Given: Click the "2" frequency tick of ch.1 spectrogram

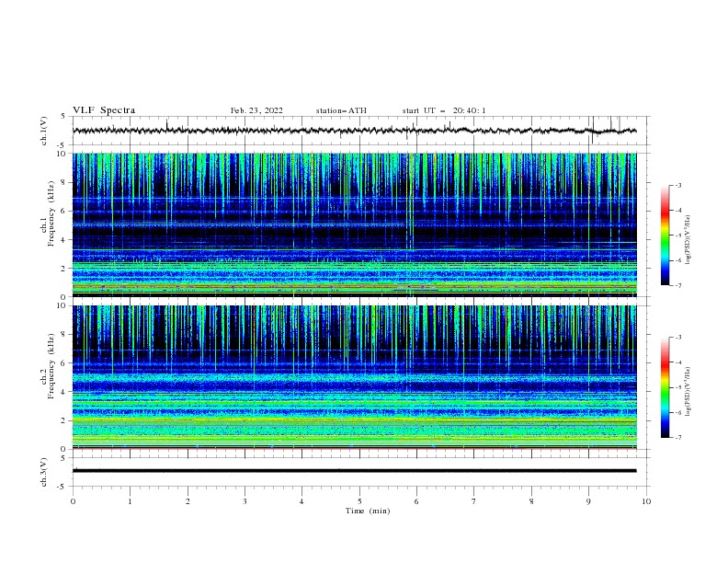Looking at the screenshot, I should pos(64,269).
